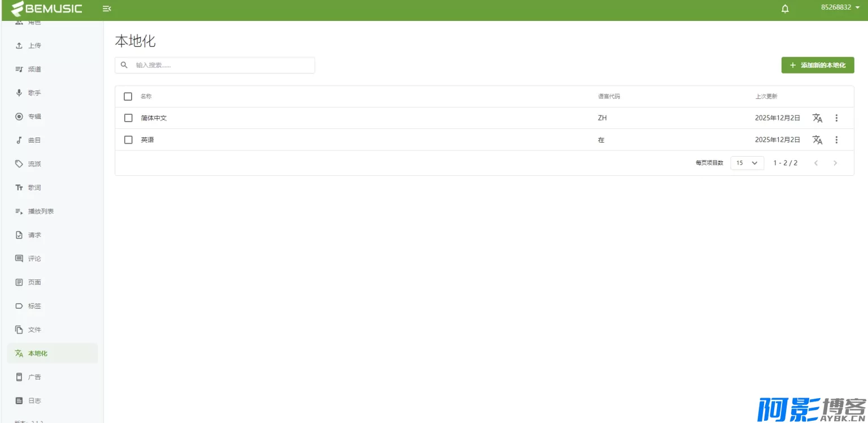Toggle the select-all checkbox in table header
Screen dimensions: 868x423
[x=128, y=97]
